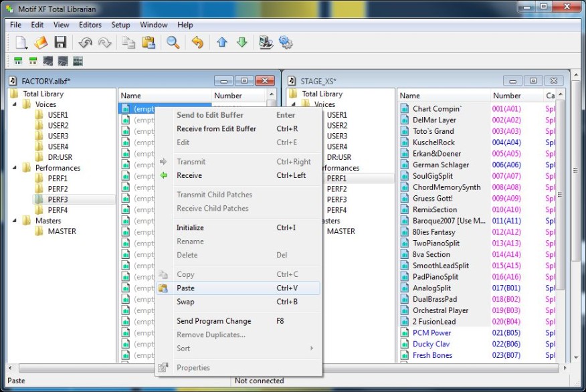Click the patch icon beside Fresh Bones
The width and height of the screenshot is (586, 392).
pyautogui.click(x=405, y=355)
